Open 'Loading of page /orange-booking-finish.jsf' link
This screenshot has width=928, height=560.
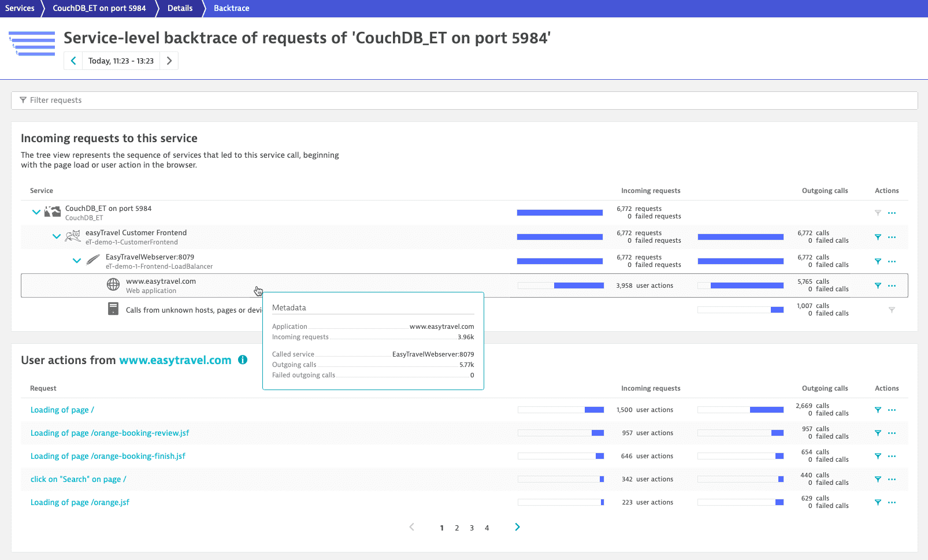pos(107,456)
